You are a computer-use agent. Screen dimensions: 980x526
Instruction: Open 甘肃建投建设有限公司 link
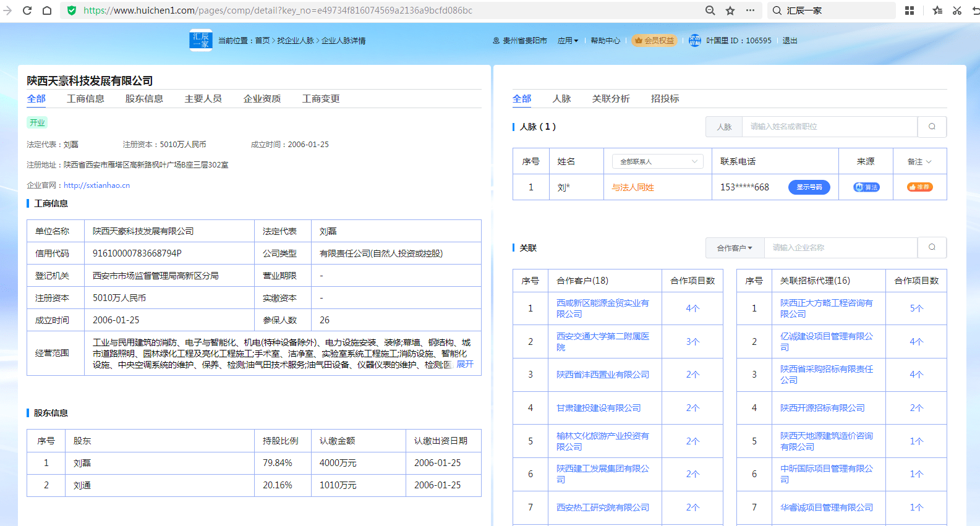coord(599,408)
